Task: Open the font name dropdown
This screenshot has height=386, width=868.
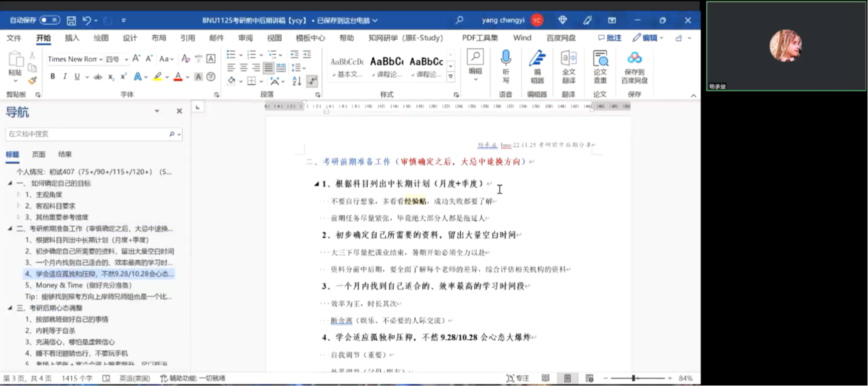Action: tap(101, 59)
